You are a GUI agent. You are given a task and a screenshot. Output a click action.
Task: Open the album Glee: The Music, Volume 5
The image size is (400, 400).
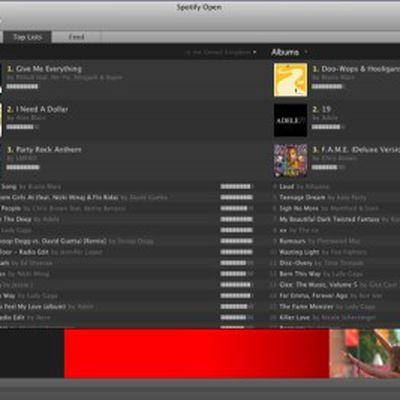318,285
